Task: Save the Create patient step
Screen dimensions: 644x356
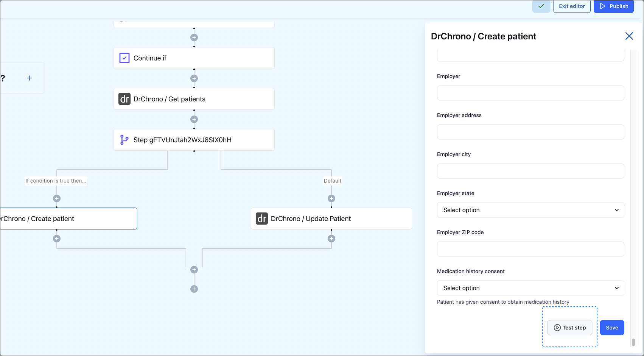Action: [612, 328]
